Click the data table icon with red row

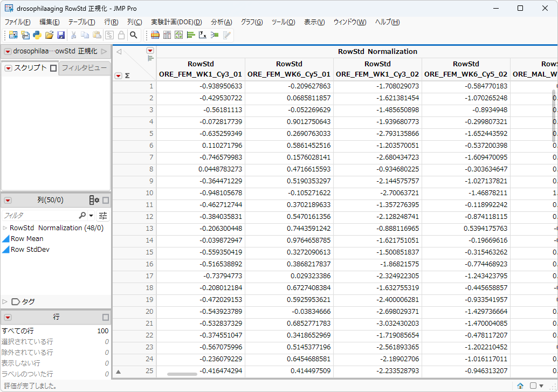155,35
